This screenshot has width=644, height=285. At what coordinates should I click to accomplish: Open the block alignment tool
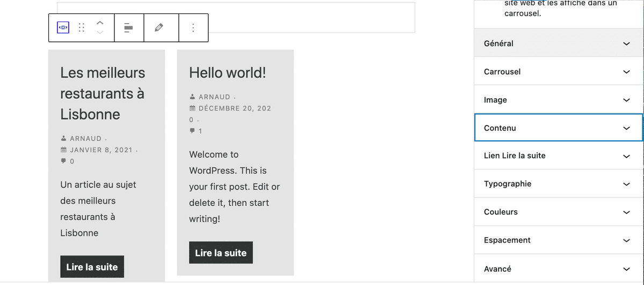coord(129,27)
